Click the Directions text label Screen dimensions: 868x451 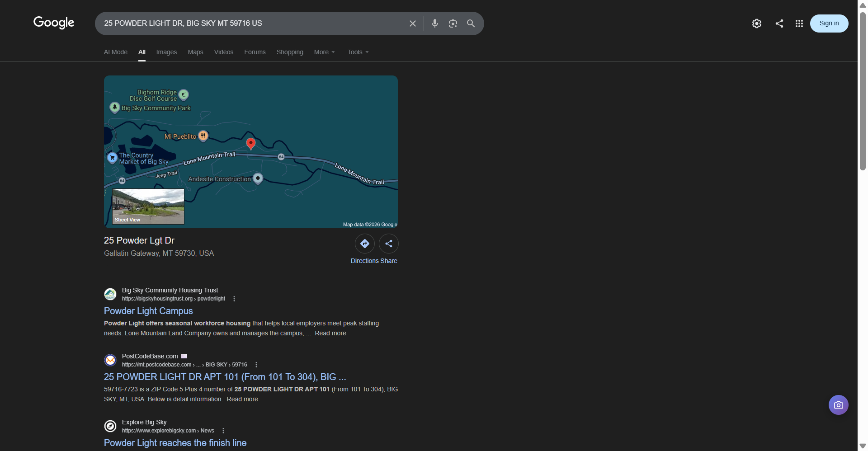364,261
